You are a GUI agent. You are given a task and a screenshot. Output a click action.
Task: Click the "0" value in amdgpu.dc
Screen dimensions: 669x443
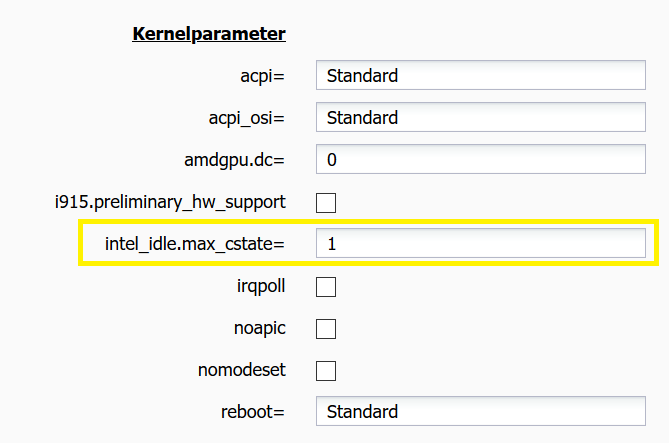pos(332,160)
